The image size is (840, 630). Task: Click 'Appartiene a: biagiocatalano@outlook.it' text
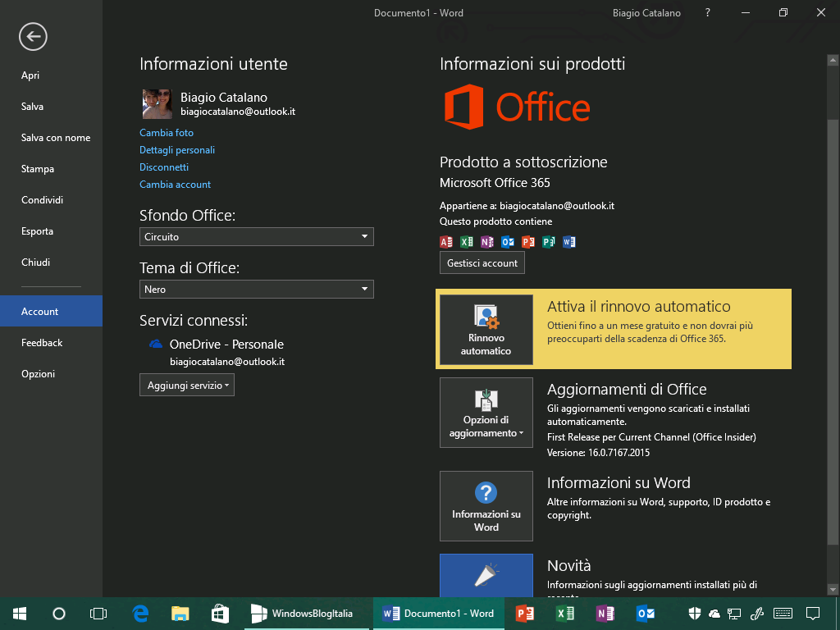[x=527, y=206]
